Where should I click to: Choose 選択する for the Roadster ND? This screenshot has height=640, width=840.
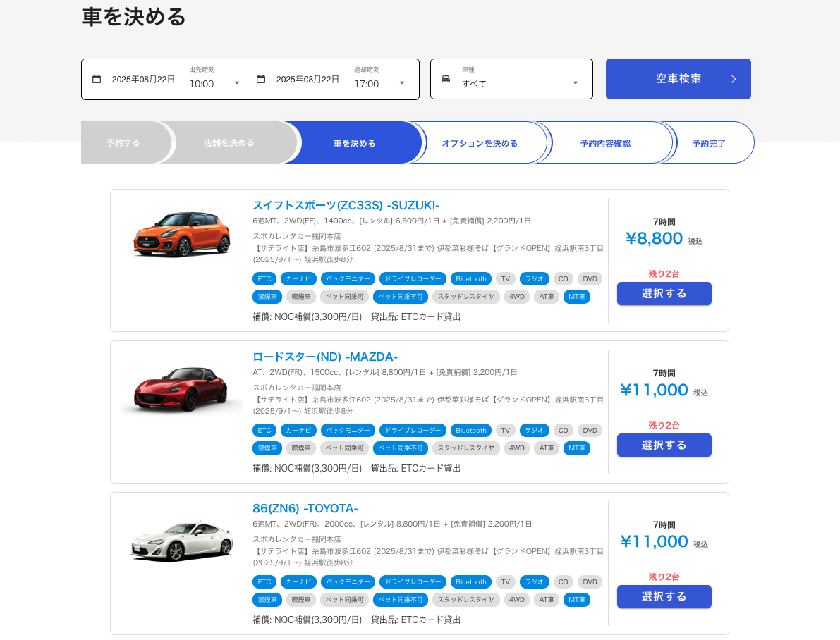pyautogui.click(x=664, y=445)
